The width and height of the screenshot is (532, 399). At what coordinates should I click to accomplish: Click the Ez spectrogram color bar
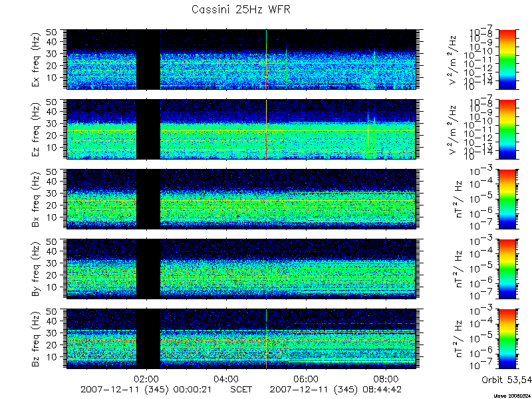(507, 129)
